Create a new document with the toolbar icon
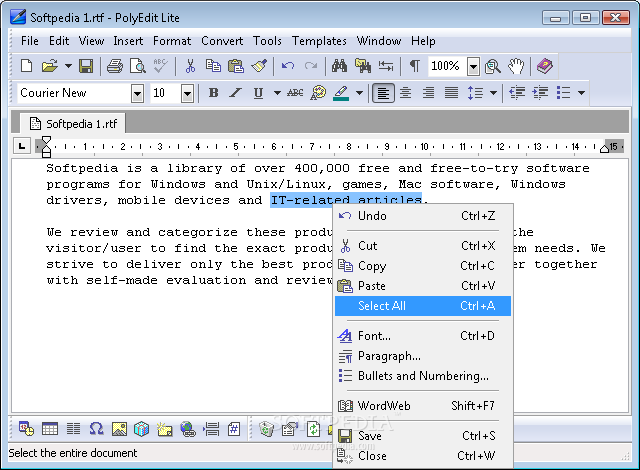Image resolution: width=640 pixels, height=470 pixels. [27, 66]
